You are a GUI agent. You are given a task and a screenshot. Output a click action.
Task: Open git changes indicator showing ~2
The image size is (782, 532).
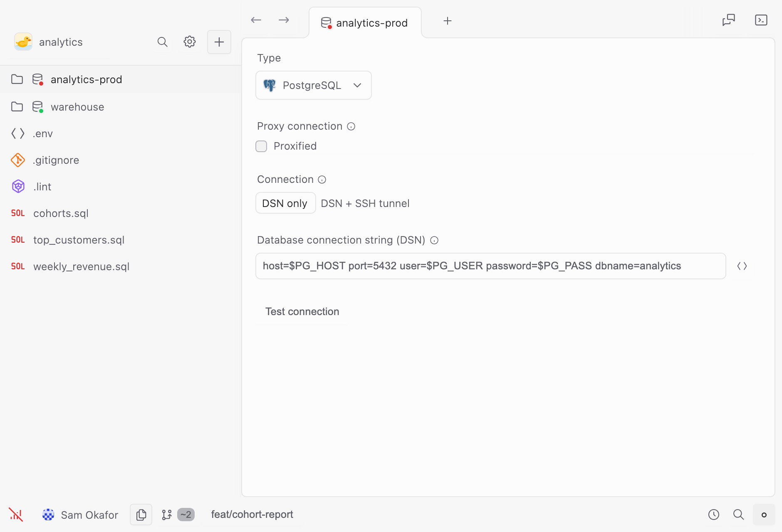coord(178,515)
